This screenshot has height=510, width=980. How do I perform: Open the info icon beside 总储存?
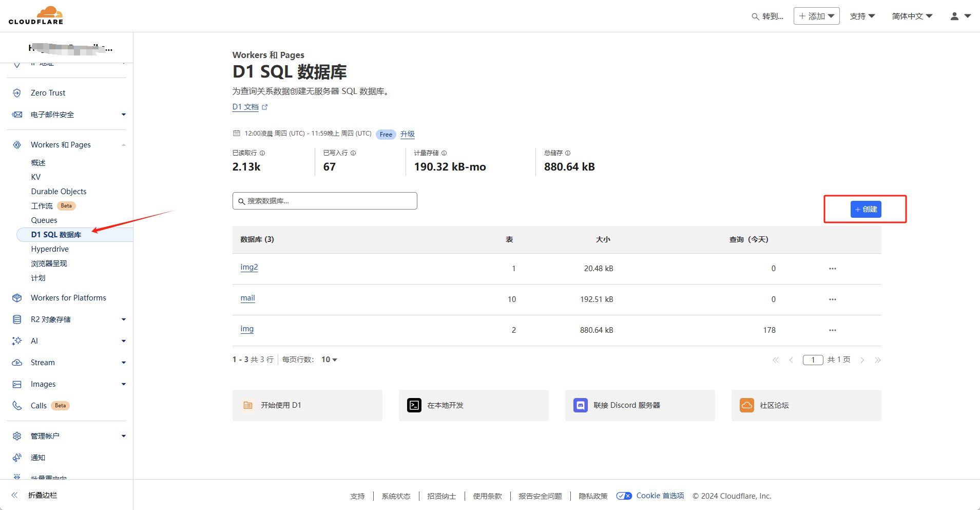568,153
